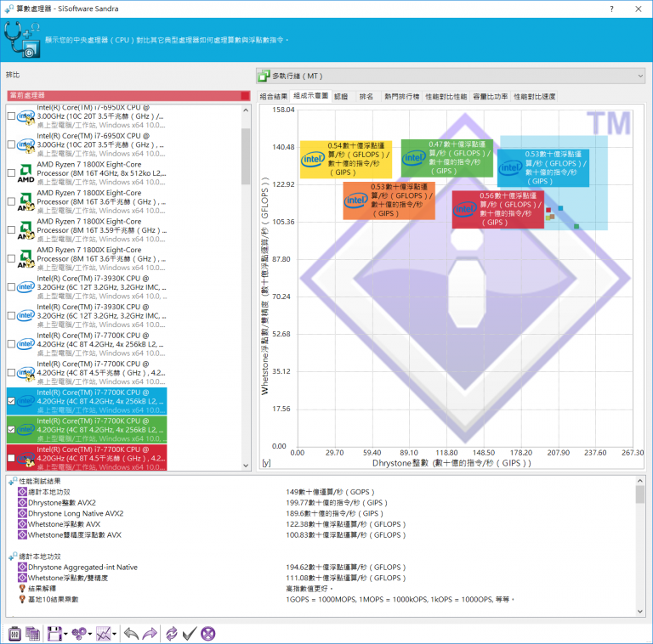Click the icon beside 性能測試結果 header
Screen dimensions: 653x644
(13, 481)
